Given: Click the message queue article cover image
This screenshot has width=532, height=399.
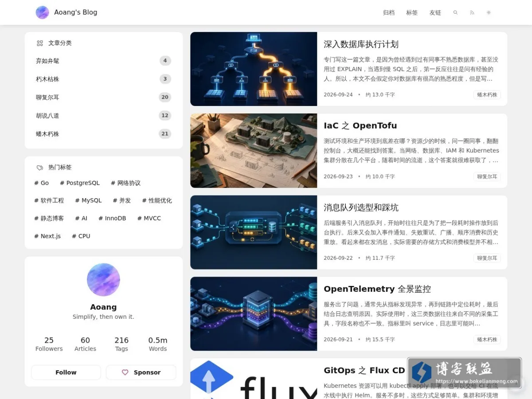Looking at the screenshot, I should (254, 232).
